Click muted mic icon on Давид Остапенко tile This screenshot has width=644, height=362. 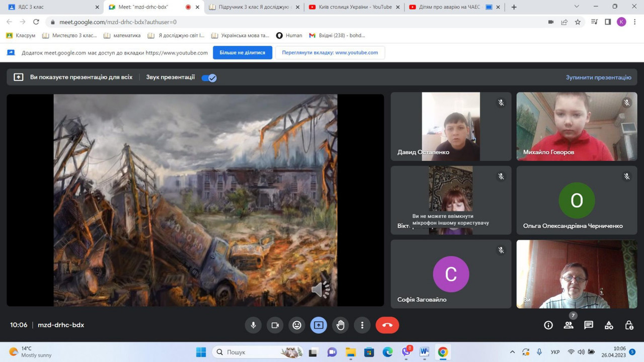[x=501, y=103]
